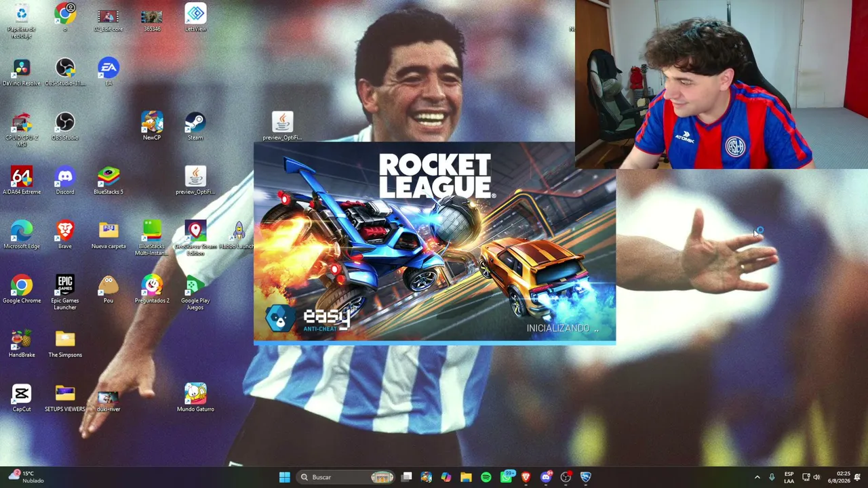868x488 pixels.
Task: Select the Nueva carpeta folder
Action: (x=108, y=235)
